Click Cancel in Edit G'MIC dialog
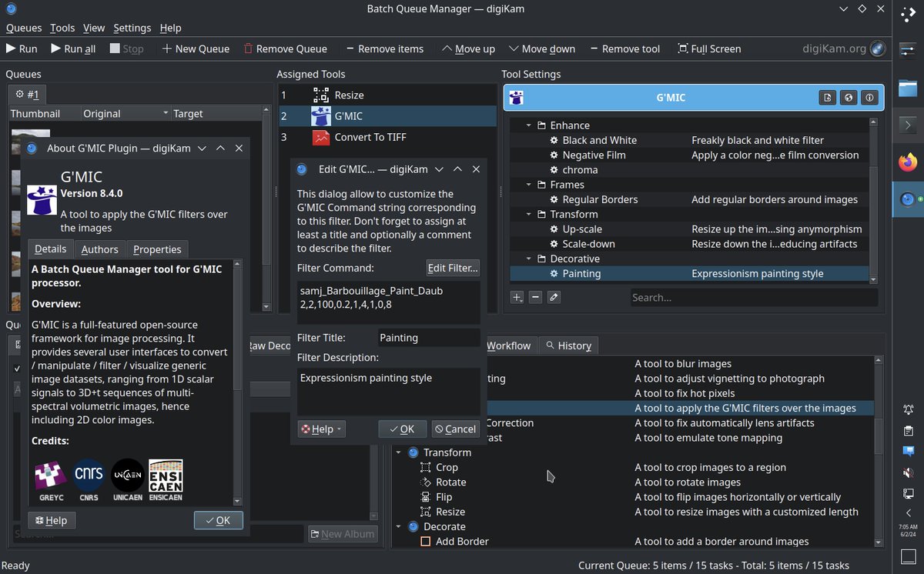Screen dimensions: 924x574 coord(455,429)
